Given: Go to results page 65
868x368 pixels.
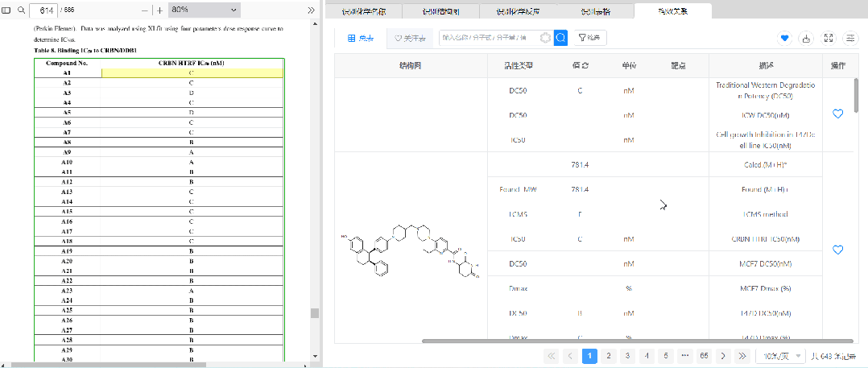Looking at the screenshot, I should (x=704, y=356).
